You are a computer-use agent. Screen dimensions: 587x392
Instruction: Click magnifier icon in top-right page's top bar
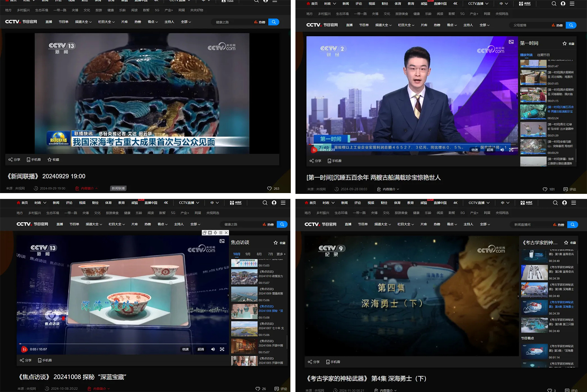[x=554, y=3]
